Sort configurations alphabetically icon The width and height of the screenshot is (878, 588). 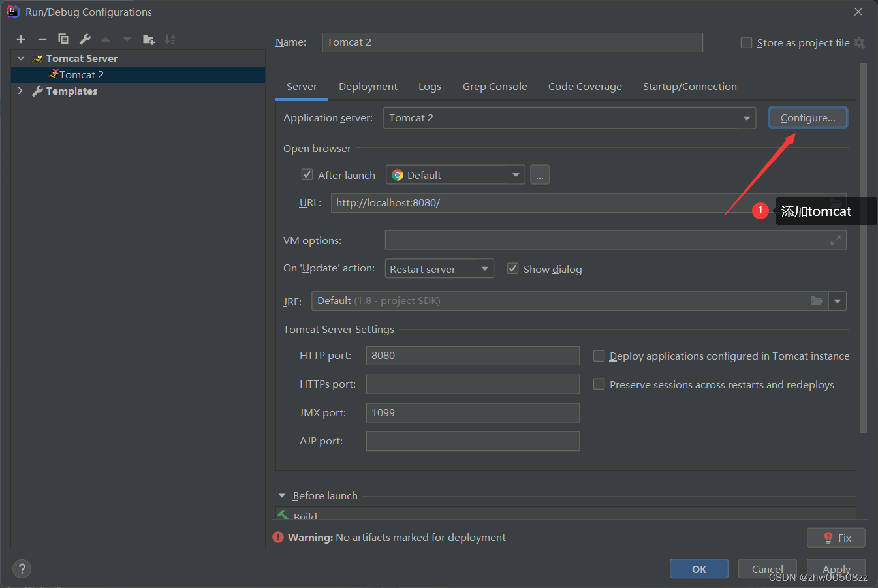(170, 39)
